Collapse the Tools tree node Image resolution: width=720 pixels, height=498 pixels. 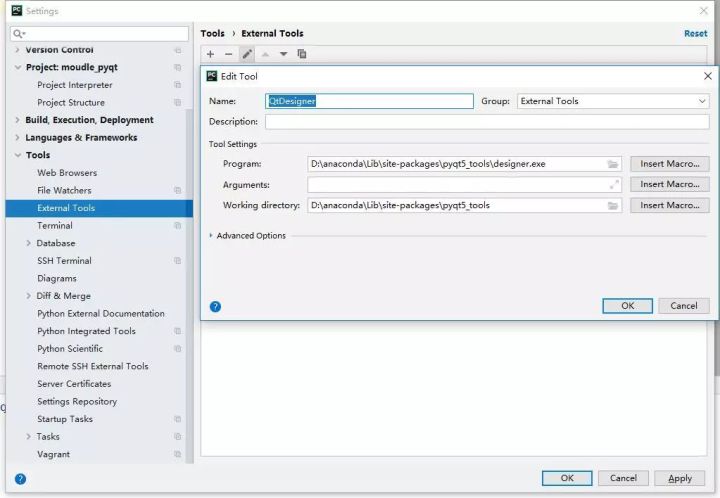[18, 155]
